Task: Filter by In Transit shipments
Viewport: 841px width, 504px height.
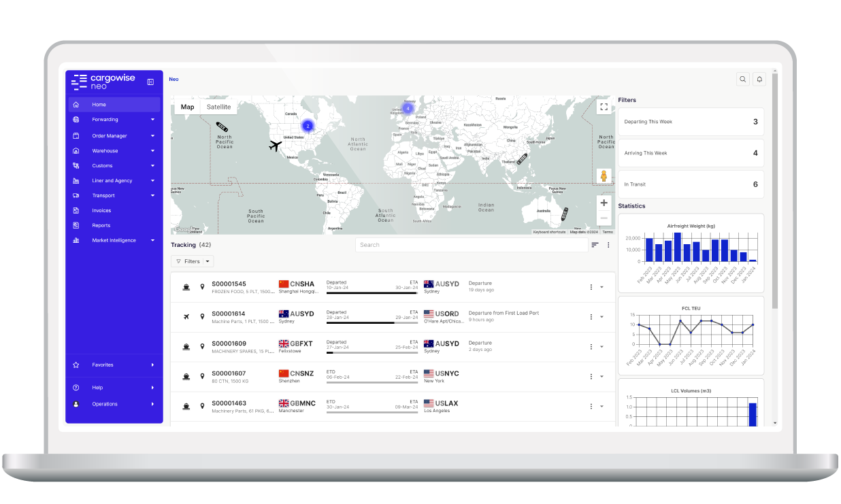Action: point(691,184)
